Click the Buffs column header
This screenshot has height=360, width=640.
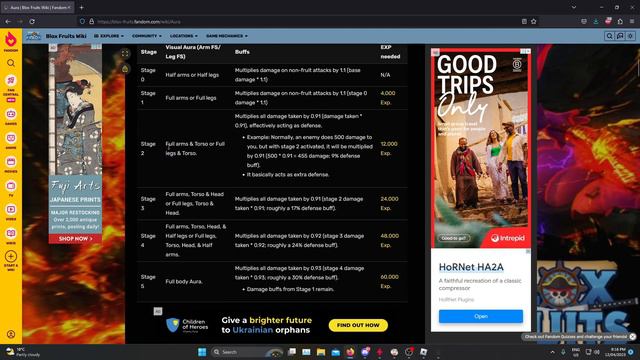click(242, 52)
